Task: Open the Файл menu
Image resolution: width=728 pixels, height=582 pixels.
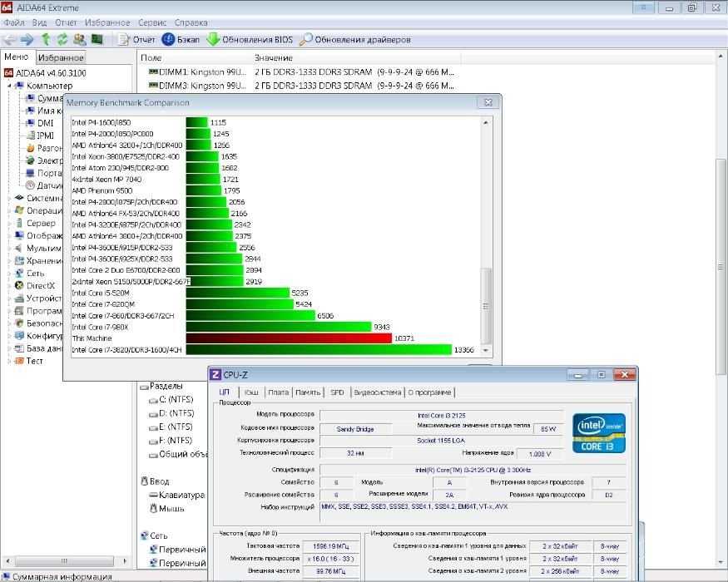Action: tap(14, 22)
